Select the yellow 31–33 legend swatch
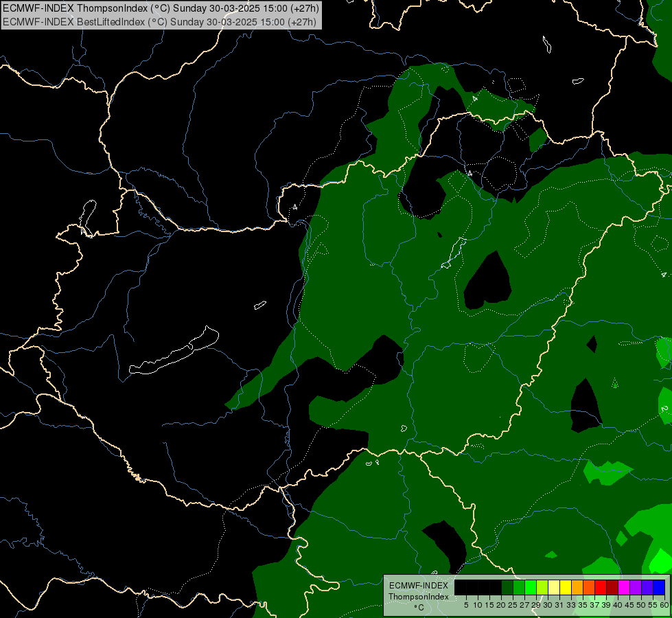Viewport: 672px width, 618px height. [x=566, y=587]
